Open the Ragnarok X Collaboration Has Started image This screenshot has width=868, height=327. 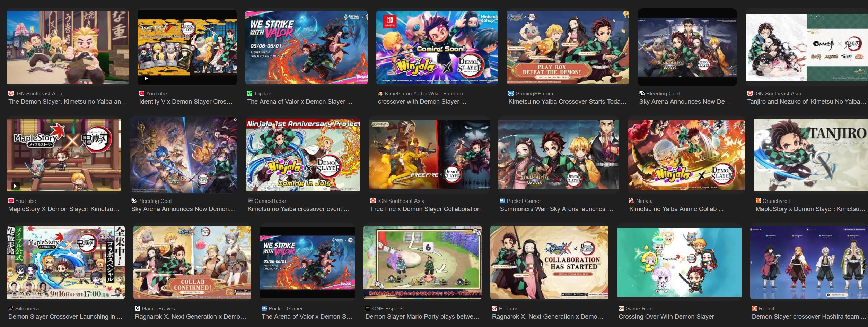tap(549, 263)
